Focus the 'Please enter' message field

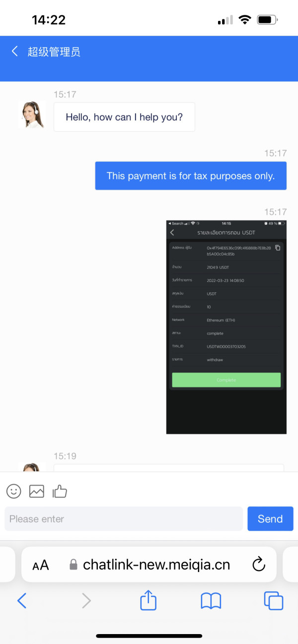click(x=124, y=519)
